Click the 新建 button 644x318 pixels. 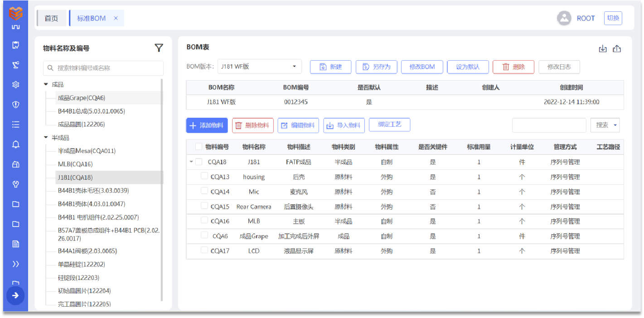click(x=331, y=67)
